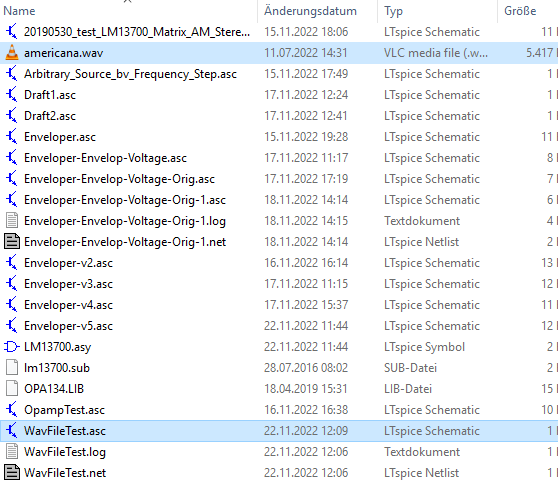
Task: Select file name Enveloper-v3.asc
Action: [x=68, y=285]
